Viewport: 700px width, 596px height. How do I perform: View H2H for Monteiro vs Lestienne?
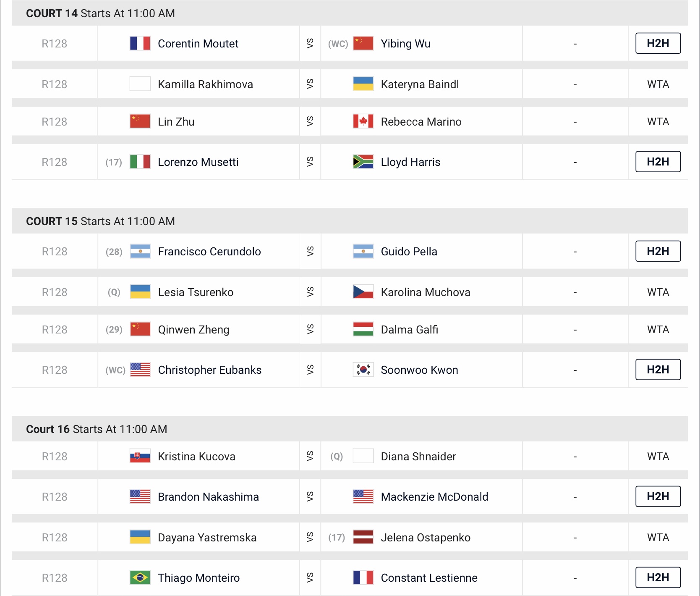658,578
